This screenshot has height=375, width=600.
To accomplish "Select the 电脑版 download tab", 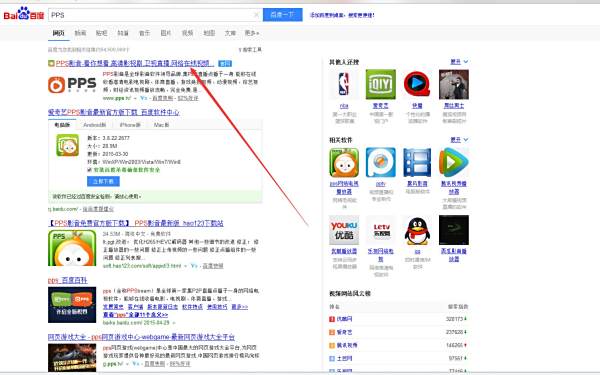I will [x=62, y=125].
